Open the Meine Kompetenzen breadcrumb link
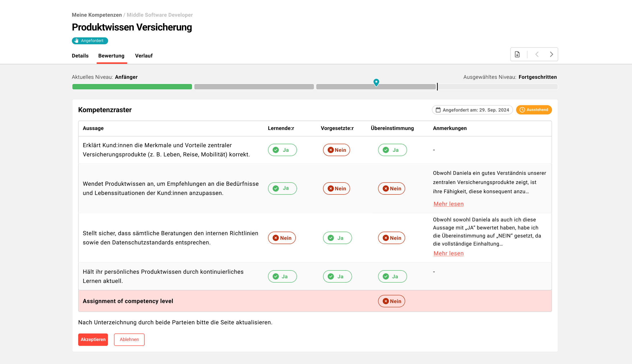Screen dimensions: 632x364 coord(97,15)
